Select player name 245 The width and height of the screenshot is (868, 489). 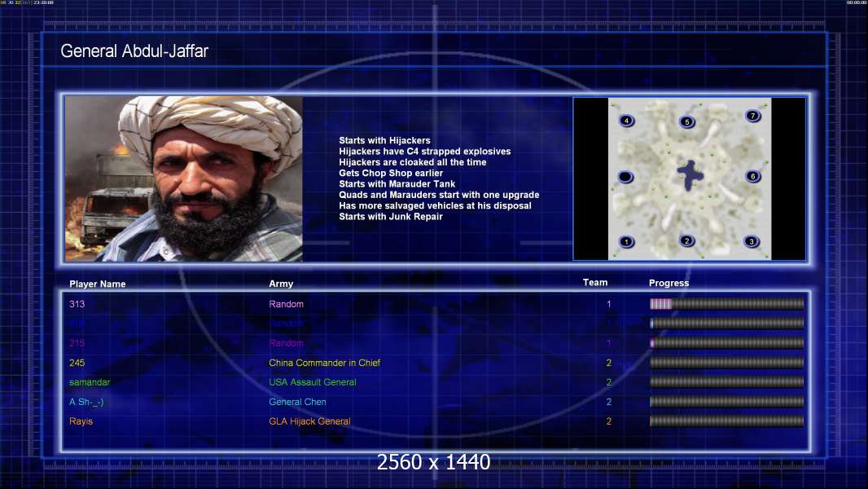(77, 363)
